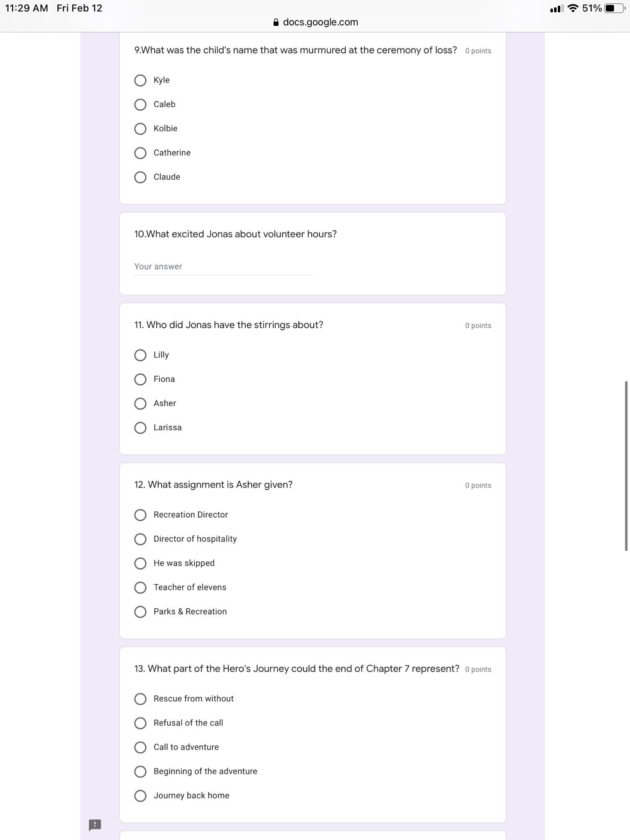The image size is (630, 840).
Task: Choose Parks & Recreation option
Action: [140, 612]
